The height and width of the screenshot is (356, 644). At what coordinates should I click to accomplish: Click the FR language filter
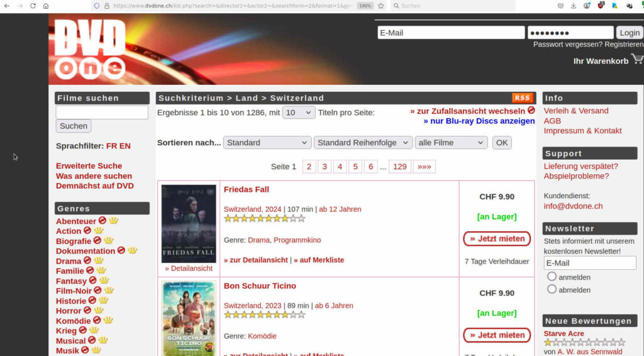tap(111, 146)
